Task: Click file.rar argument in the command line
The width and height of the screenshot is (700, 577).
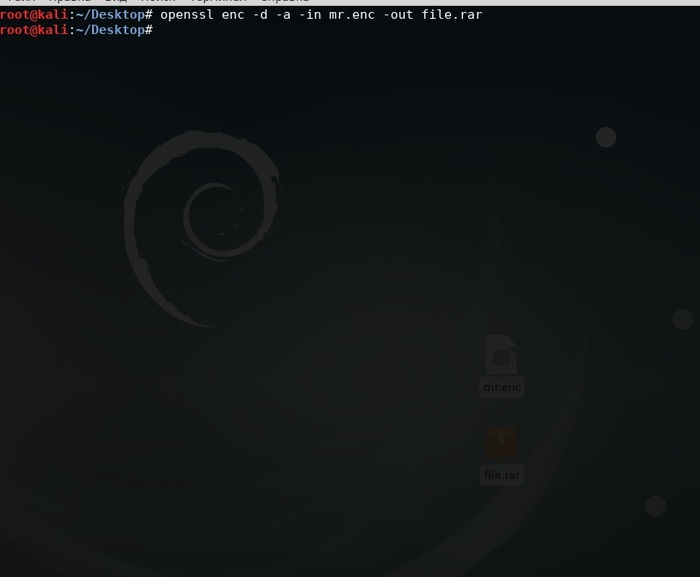Action: point(452,15)
